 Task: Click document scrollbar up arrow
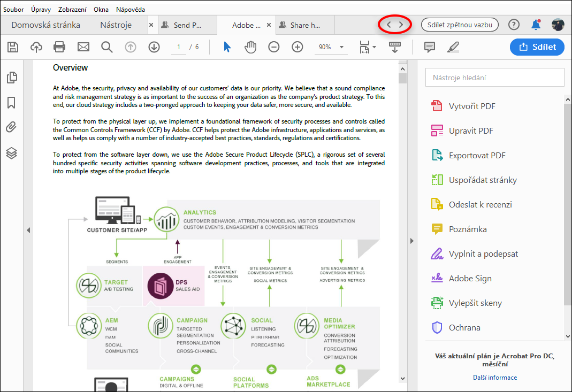tap(402, 69)
